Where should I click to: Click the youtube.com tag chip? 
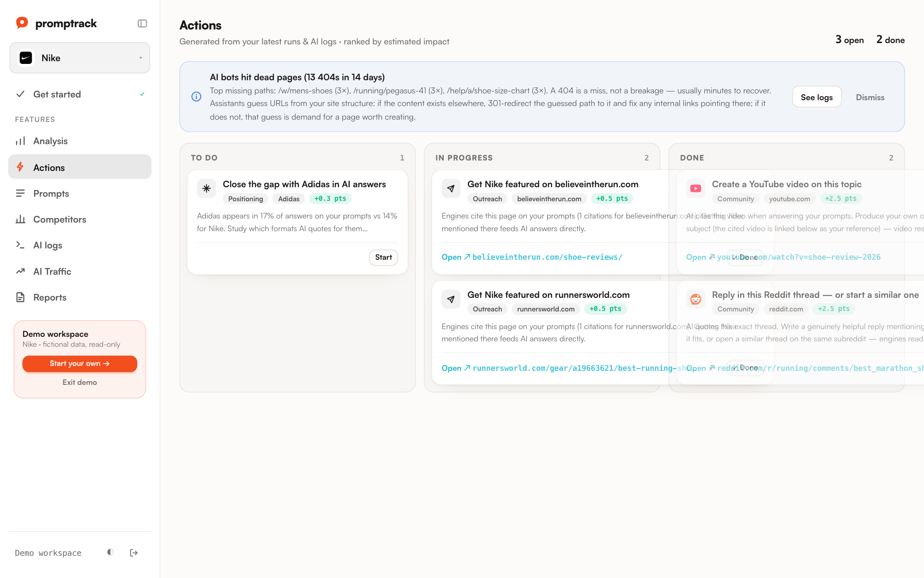tap(789, 199)
